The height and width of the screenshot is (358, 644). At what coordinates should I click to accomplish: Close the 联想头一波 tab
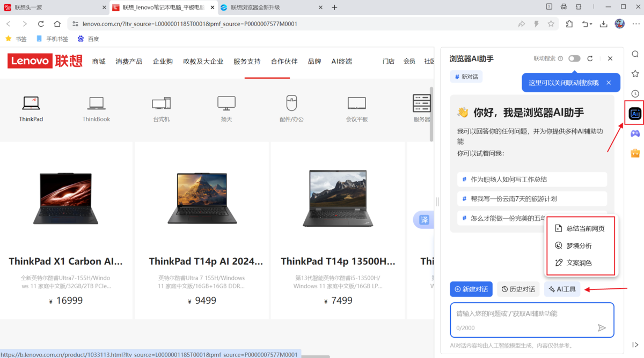point(104,8)
